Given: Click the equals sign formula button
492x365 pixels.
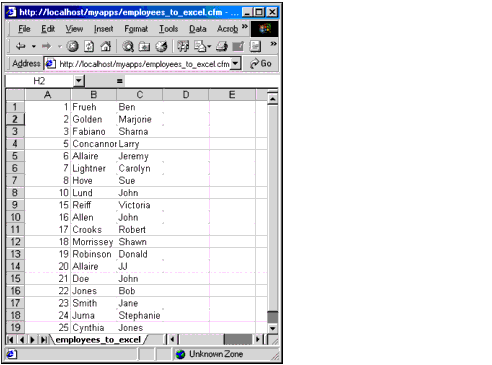Looking at the screenshot, I should click(x=120, y=81).
